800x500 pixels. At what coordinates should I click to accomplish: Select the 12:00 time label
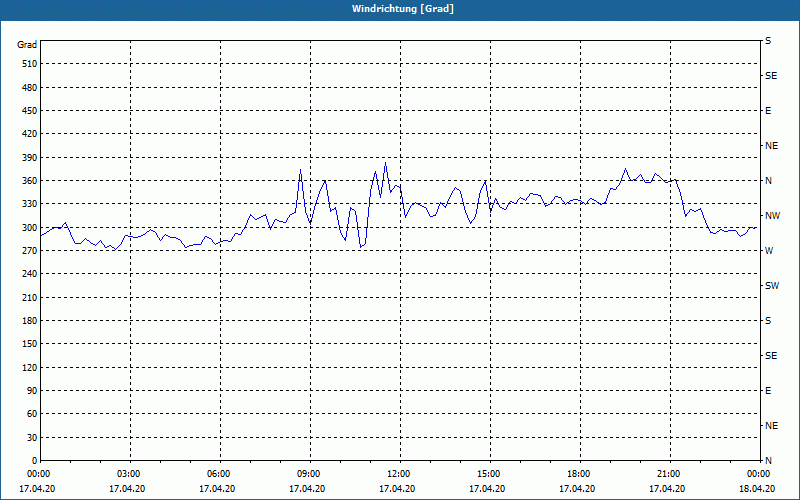(x=399, y=474)
